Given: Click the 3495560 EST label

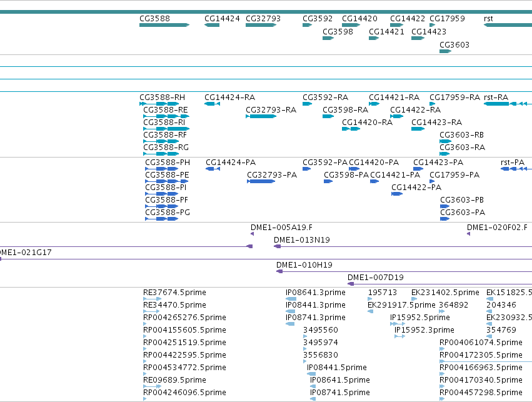Looking at the screenshot, I should pyautogui.click(x=321, y=330).
